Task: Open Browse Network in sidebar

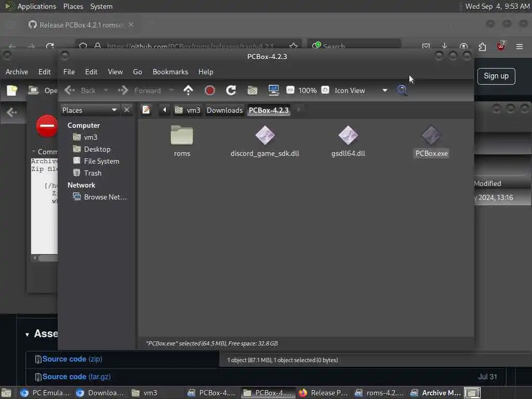Action: (100, 197)
